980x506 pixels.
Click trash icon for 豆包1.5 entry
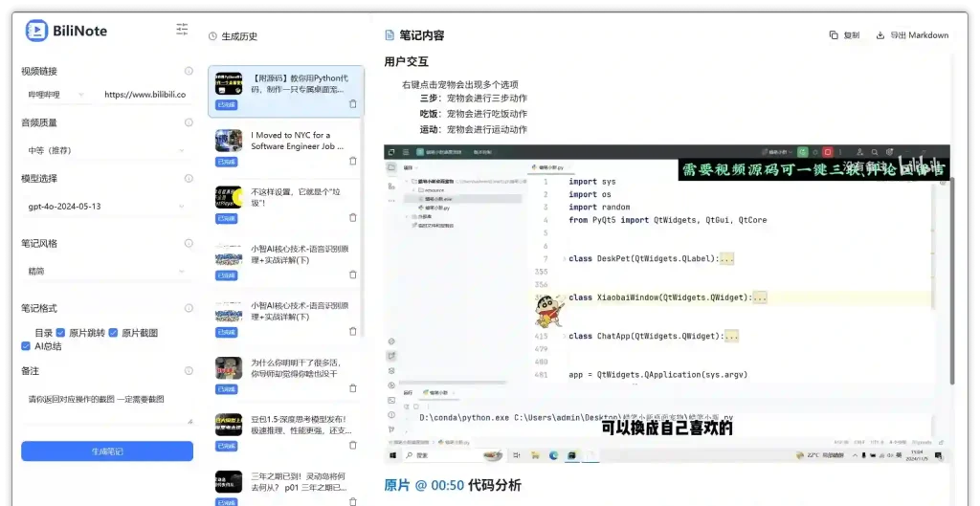(x=353, y=445)
